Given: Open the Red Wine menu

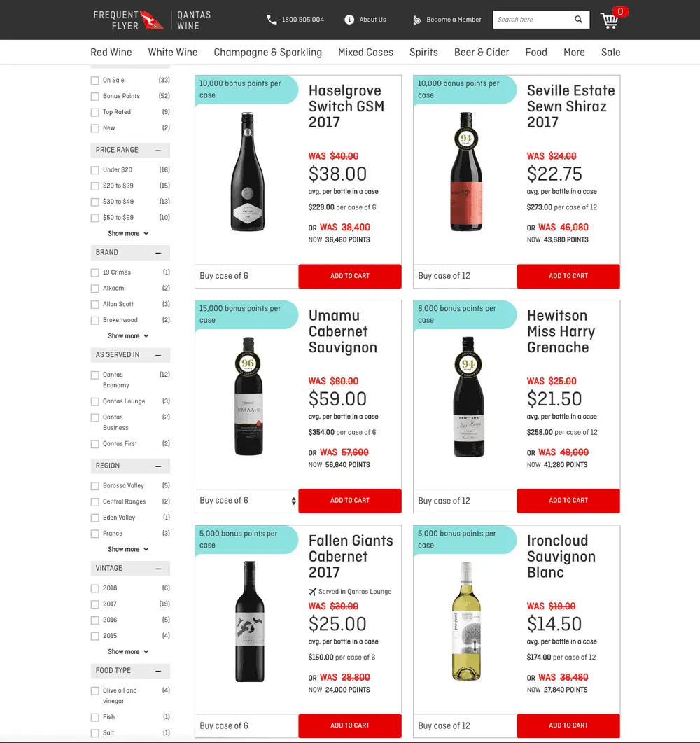Looking at the screenshot, I should click(x=111, y=52).
